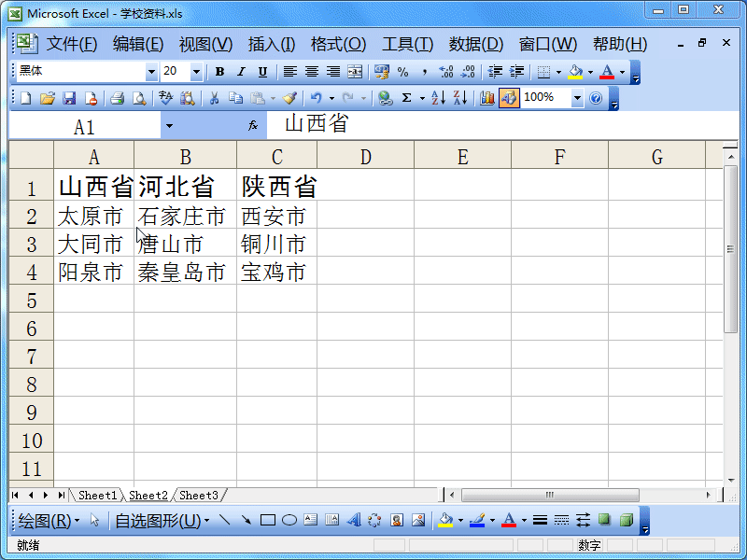Expand borders style dropdown arrow
The image size is (747, 560).
558,72
